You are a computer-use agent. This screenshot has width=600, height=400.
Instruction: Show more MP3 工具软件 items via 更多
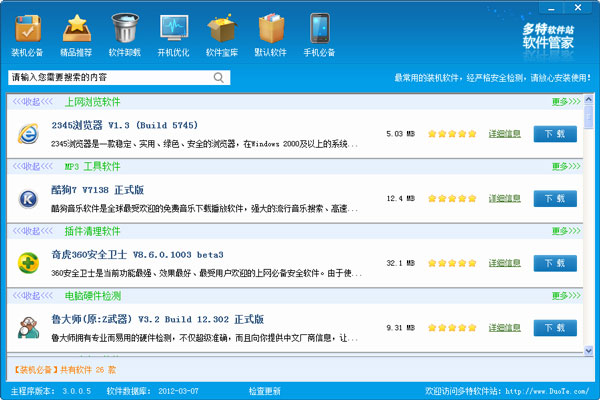[566, 166]
